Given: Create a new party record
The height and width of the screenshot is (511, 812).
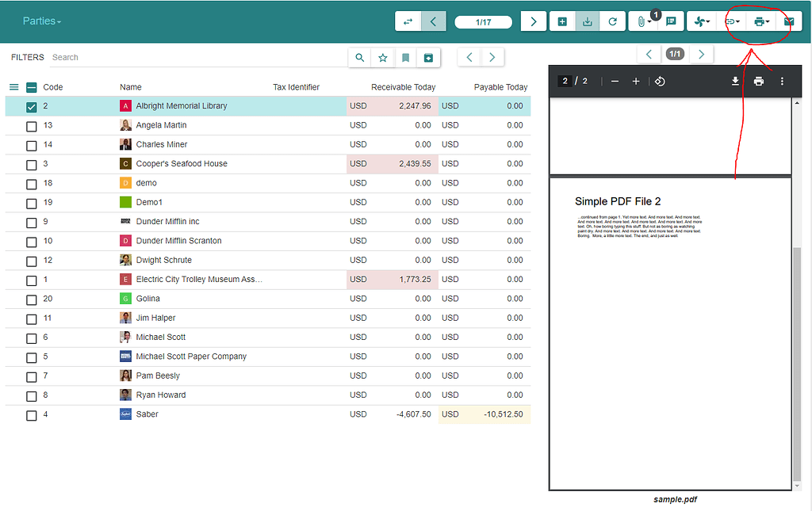Looking at the screenshot, I should (562, 21).
